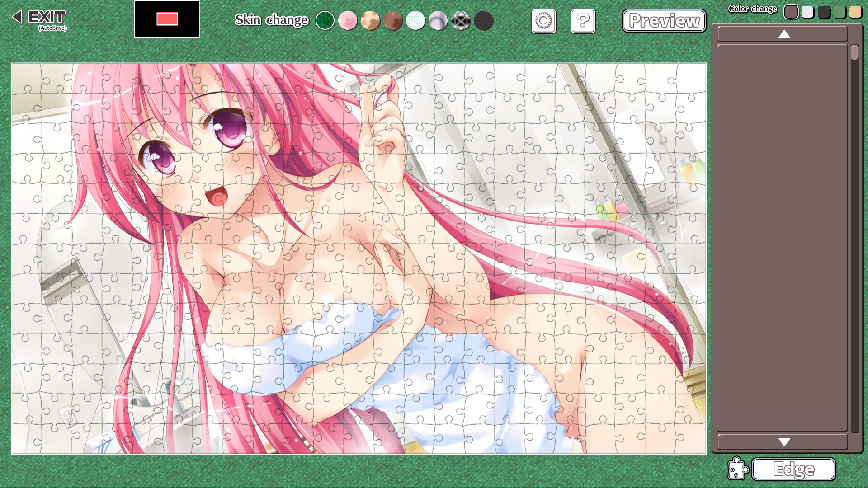Select the mint swirl skin pattern
Screen dimensions: 868x488
(416, 21)
